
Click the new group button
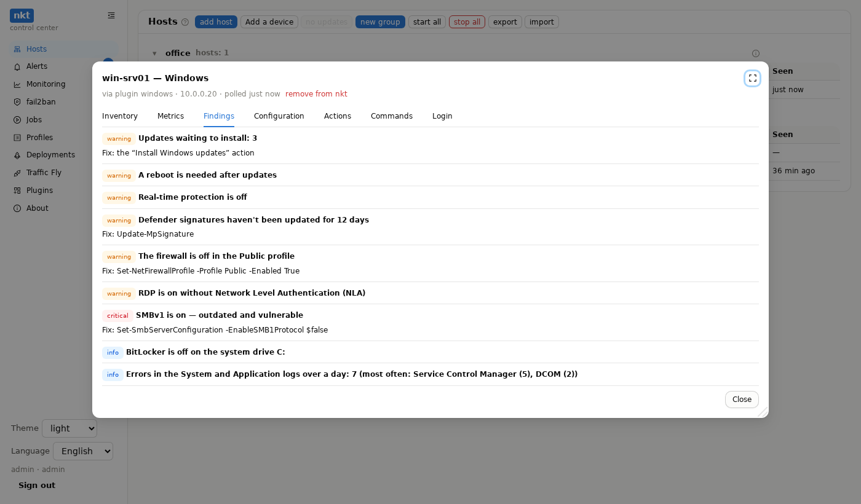pyautogui.click(x=380, y=22)
